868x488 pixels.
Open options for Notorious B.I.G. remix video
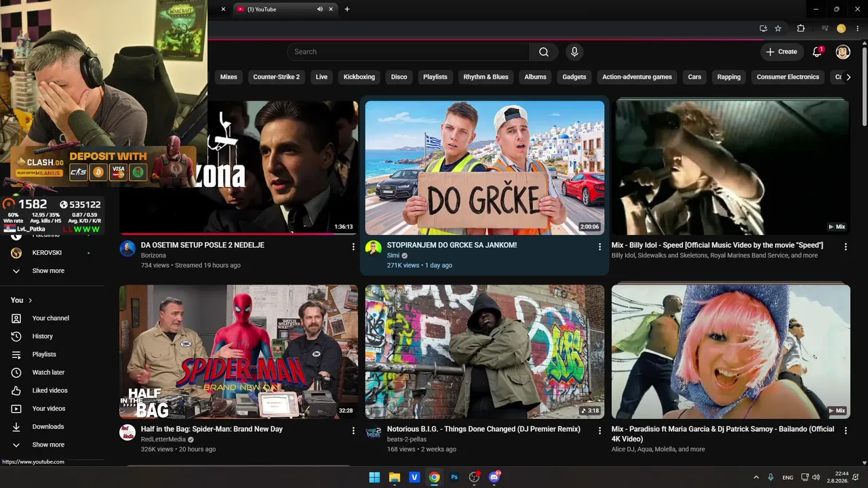coord(599,430)
